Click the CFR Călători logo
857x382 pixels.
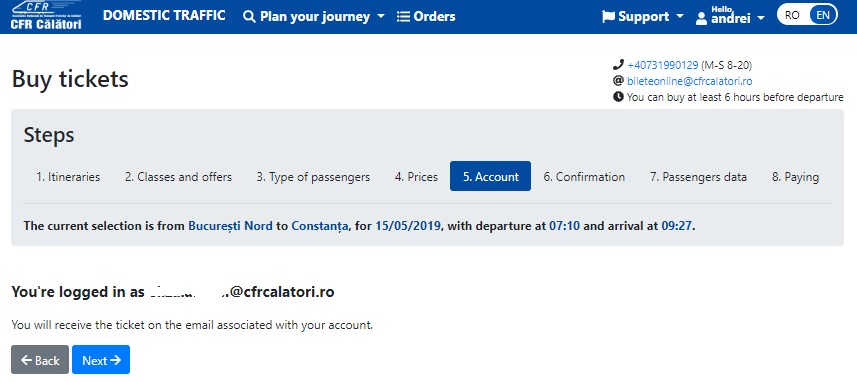(46, 15)
